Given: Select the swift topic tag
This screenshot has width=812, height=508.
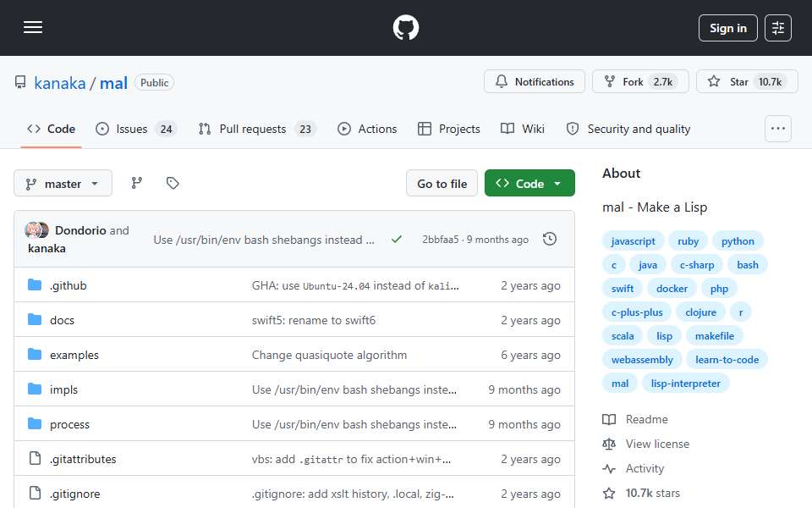Looking at the screenshot, I should (x=622, y=289).
